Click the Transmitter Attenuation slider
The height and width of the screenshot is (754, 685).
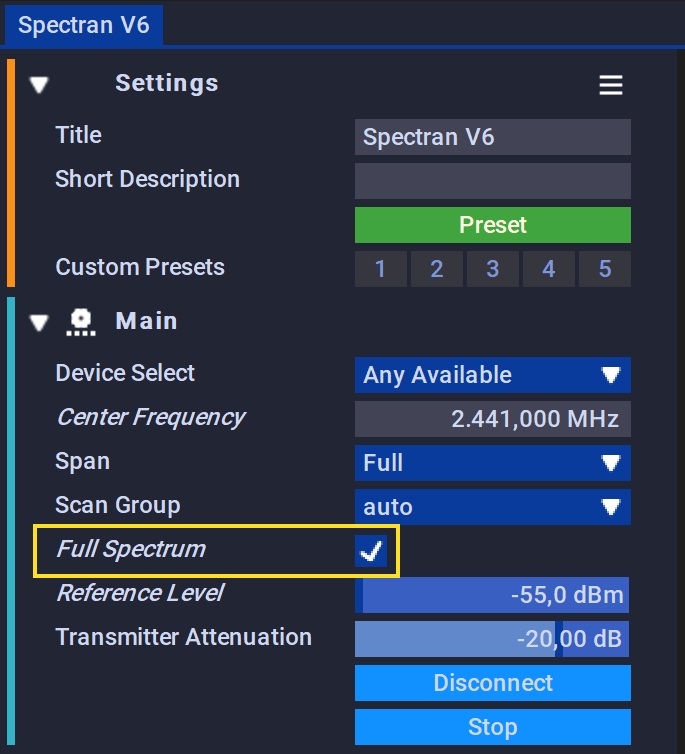click(492, 639)
